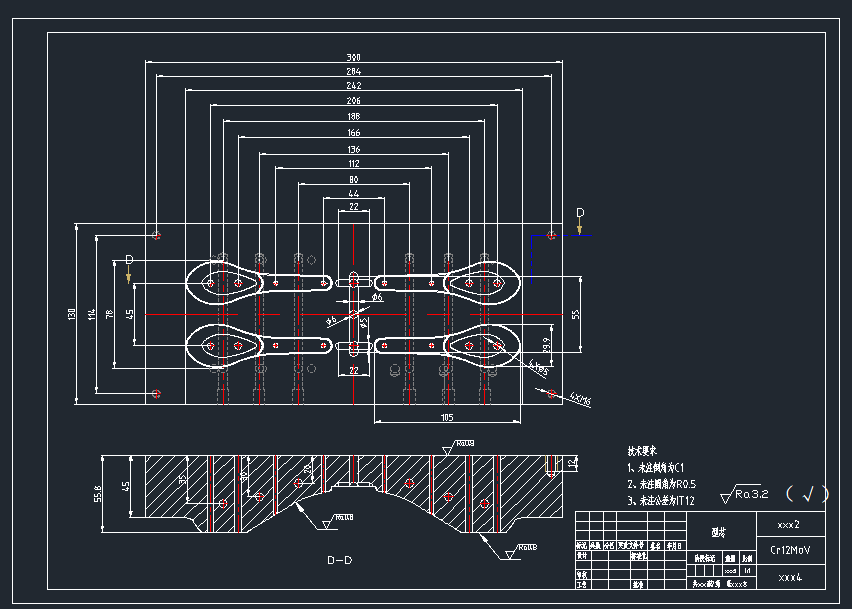
Task: Click the 12 depth dimension at section right
Action: coord(571,463)
